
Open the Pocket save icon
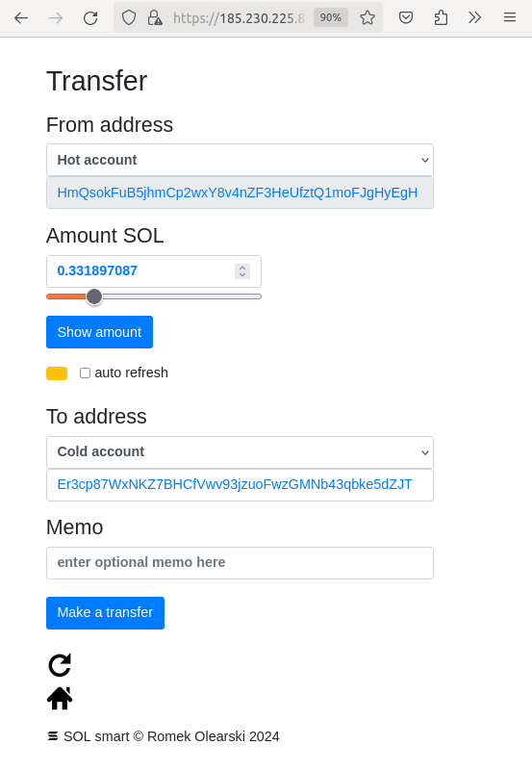406,18
